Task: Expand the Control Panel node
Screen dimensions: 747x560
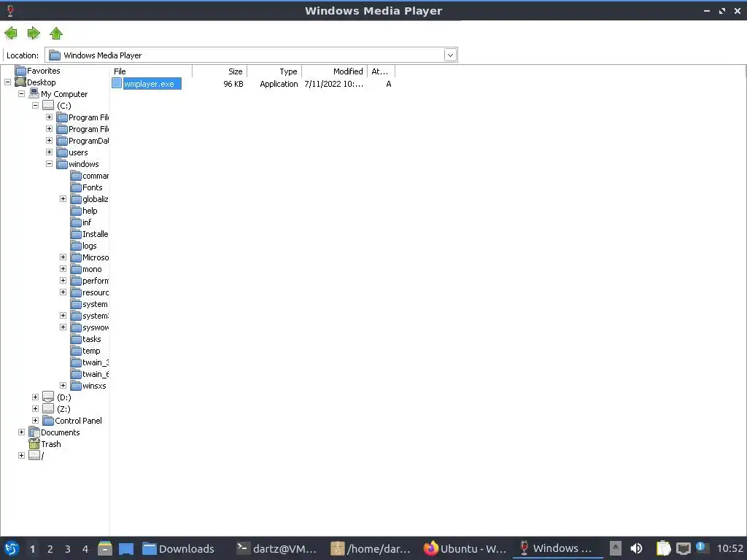Action: pyautogui.click(x=35, y=421)
